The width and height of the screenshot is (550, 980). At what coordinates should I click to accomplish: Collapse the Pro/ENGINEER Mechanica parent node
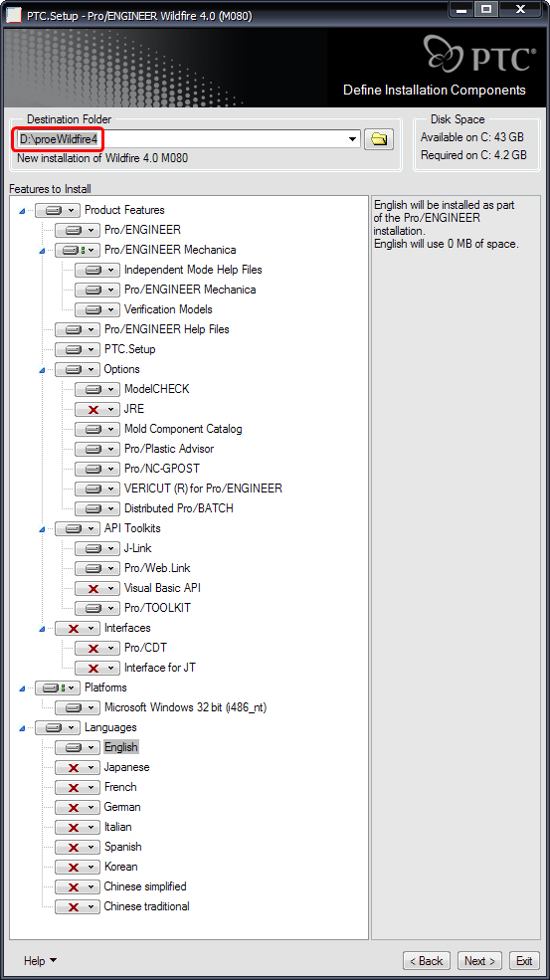pos(43,251)
